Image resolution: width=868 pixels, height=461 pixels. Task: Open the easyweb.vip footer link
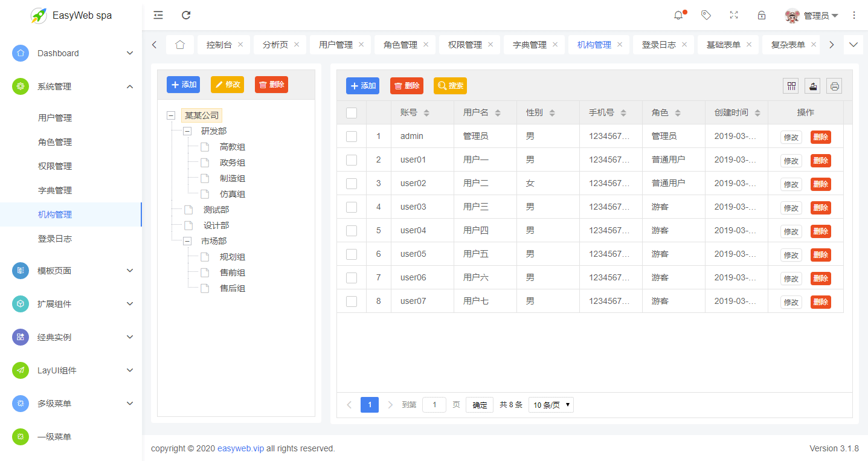tap(240, 448)
